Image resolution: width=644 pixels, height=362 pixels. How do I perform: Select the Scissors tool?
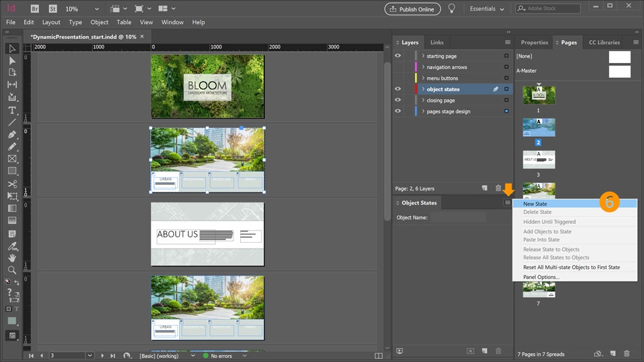coord(12,184)
